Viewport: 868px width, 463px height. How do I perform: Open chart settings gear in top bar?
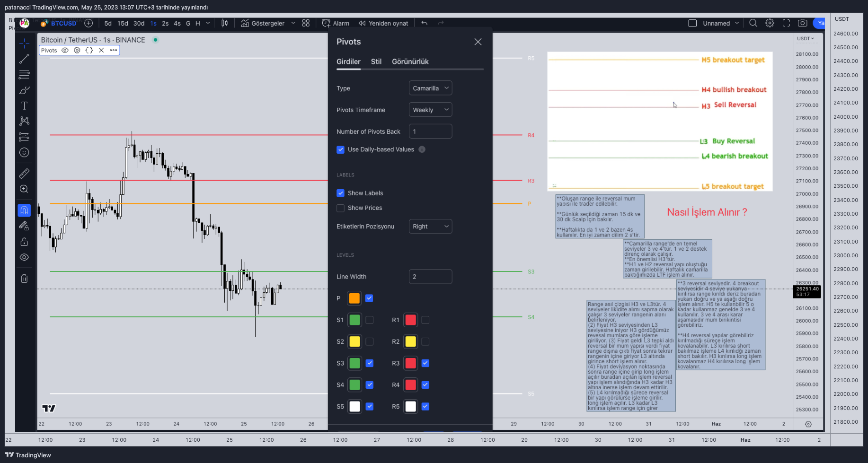coord(770,23)
